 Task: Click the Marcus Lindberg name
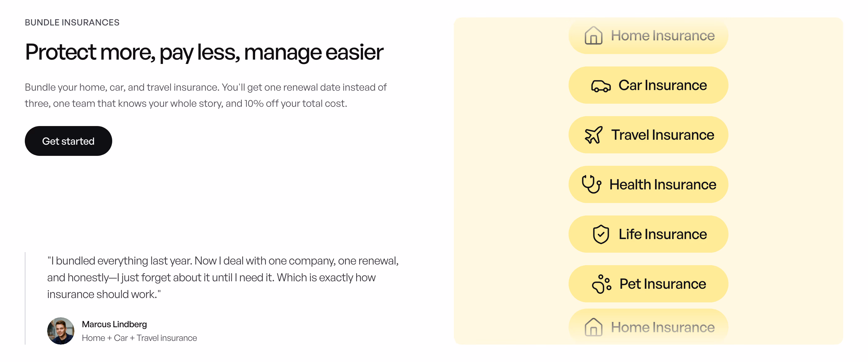114,324
